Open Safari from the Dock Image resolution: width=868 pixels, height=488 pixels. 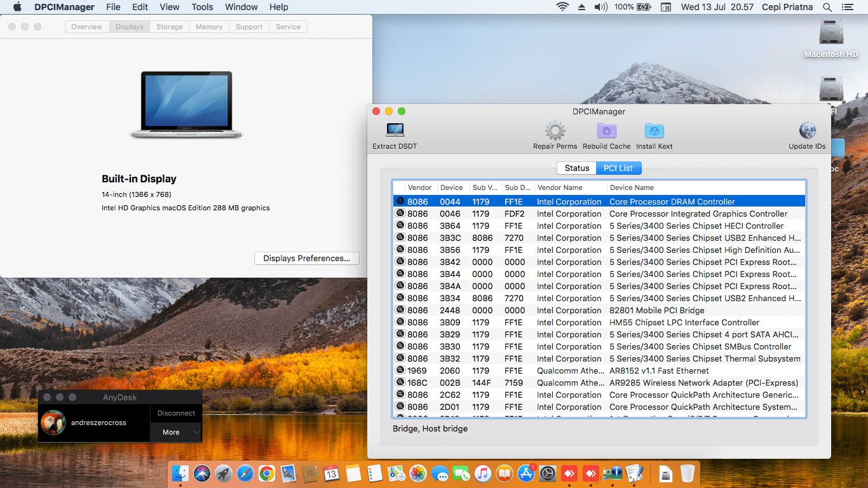tap(245, 473)
